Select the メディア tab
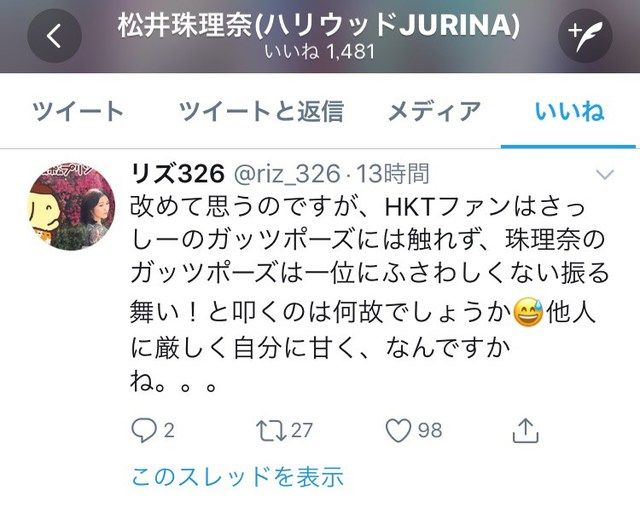This screenshot has height=508, width=640. click(435, 111)
